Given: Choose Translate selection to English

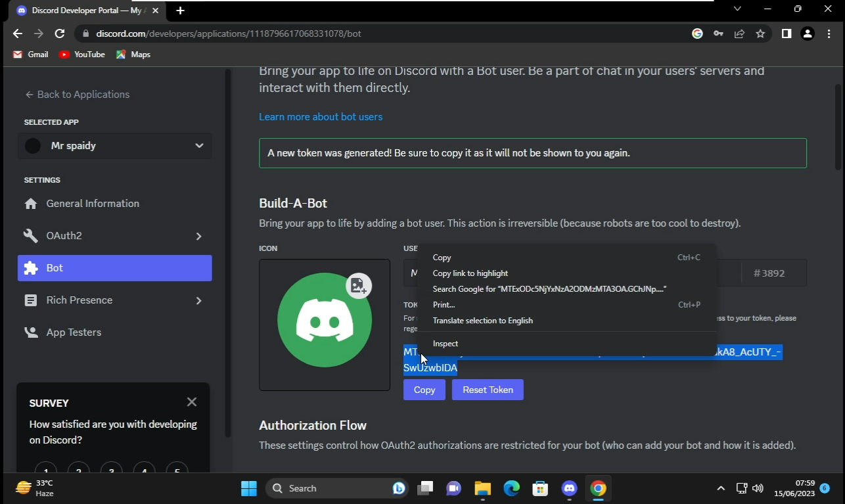Looking at the screenshot, I should click(566, 321).
